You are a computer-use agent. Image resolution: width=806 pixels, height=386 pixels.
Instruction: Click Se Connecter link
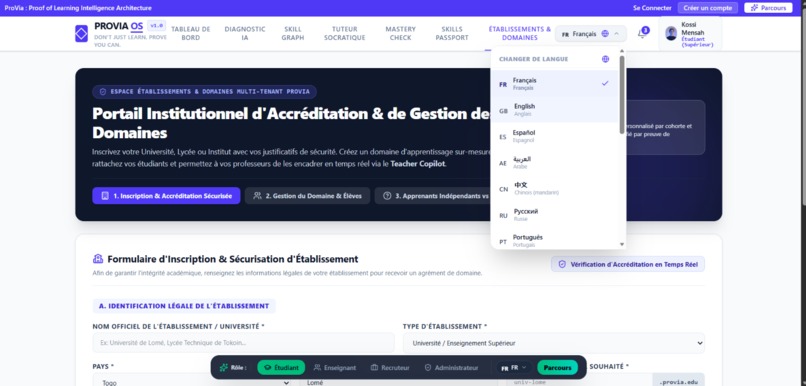(x=652, y=8)
